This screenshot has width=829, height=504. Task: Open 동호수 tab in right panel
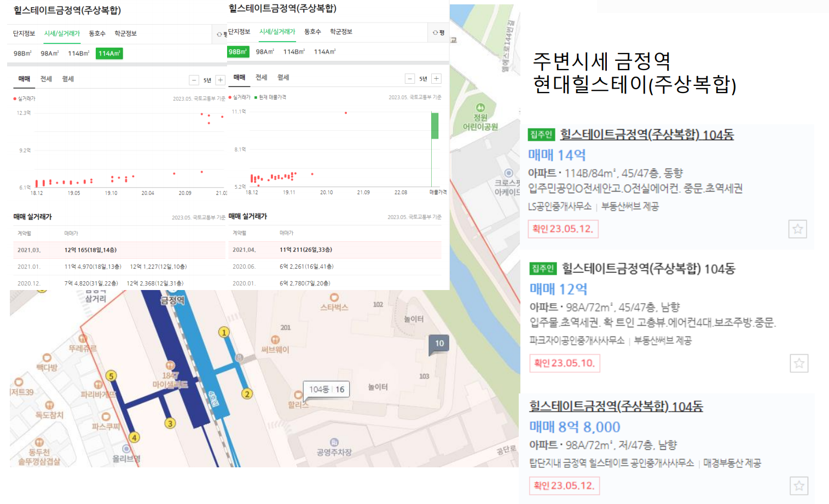[x=312, y=32]
